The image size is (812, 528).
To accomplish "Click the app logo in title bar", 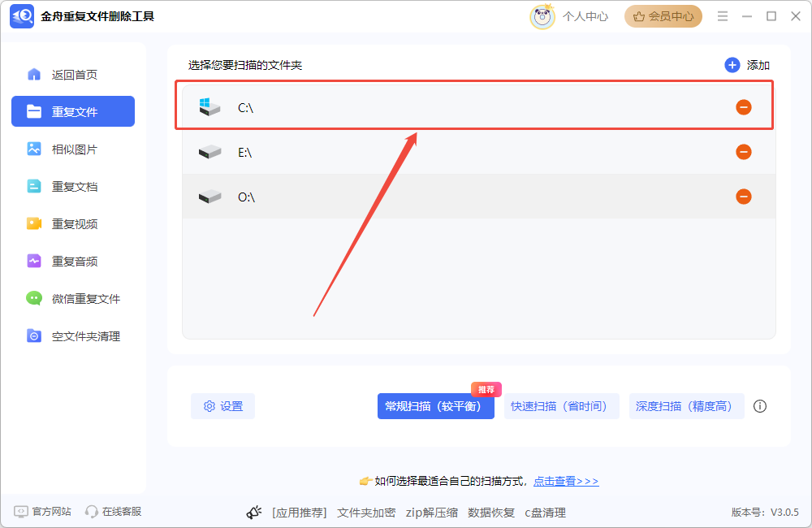I will (22, 16).
